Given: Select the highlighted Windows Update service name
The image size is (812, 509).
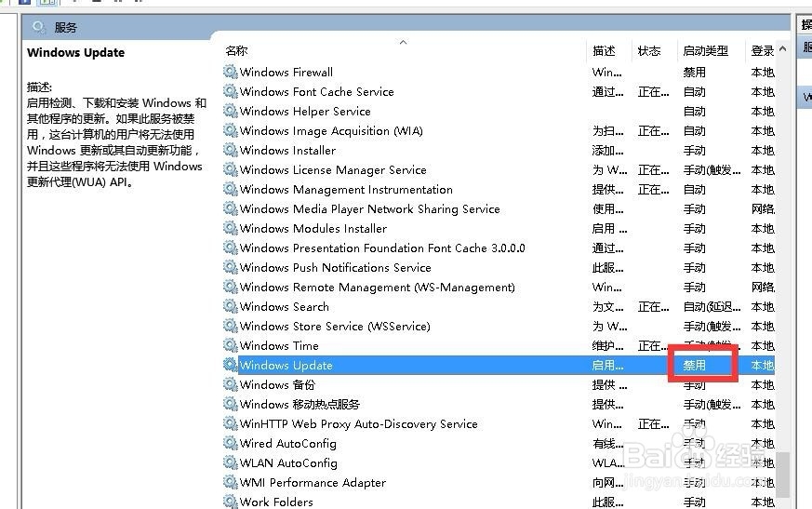Looking at the screenshot, I should tap(286, 365).
